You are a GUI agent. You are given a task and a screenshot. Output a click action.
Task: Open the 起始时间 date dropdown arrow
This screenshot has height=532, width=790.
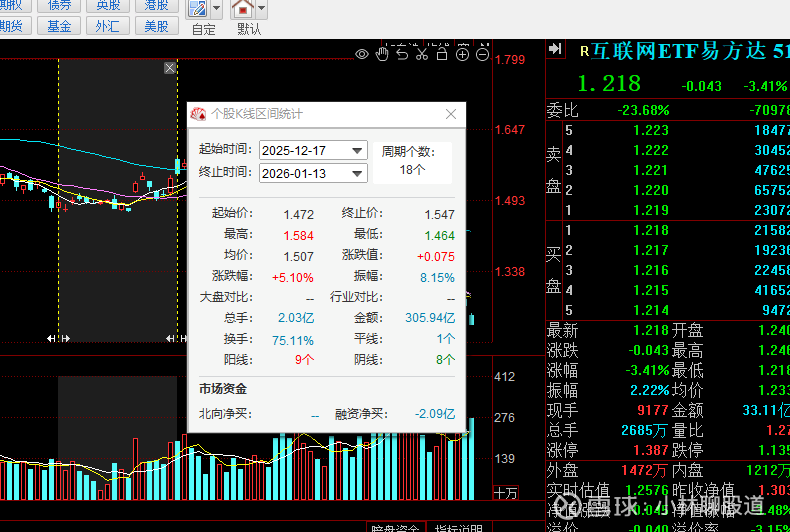click(x=357, y=151)
